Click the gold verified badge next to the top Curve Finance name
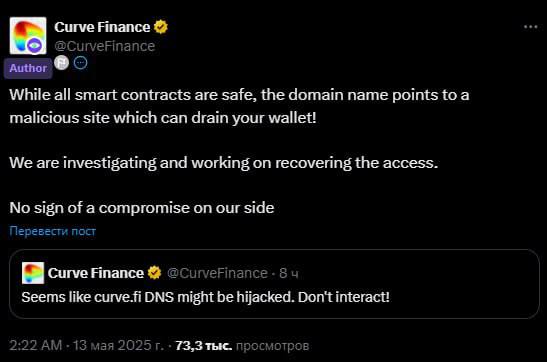547x362 pixels. click(x=160, y=27)
